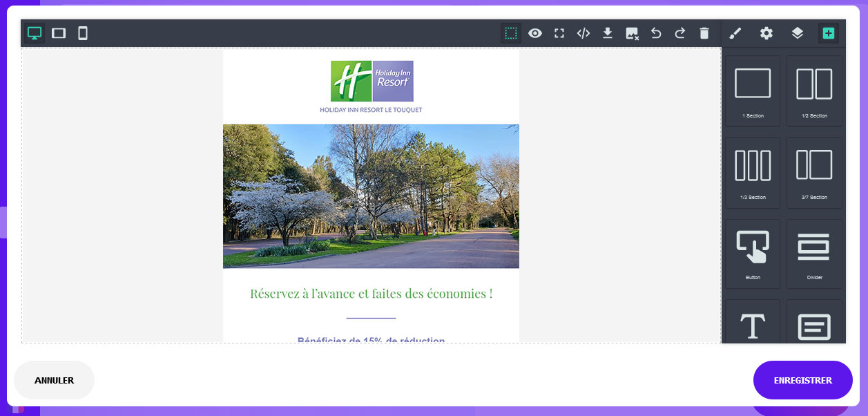Select the Divider block
Viewport: 868px width, 416px height.
coord(814,254)
